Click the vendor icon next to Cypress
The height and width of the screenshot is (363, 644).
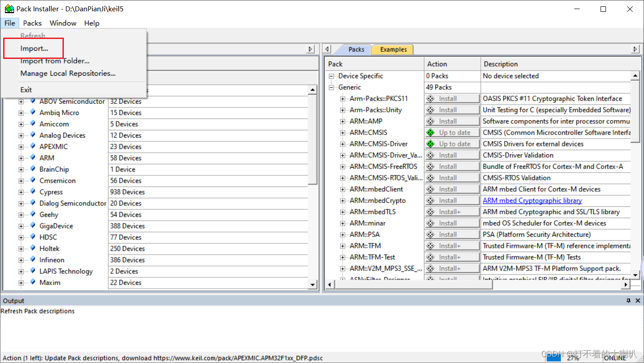tap(33, 192)
